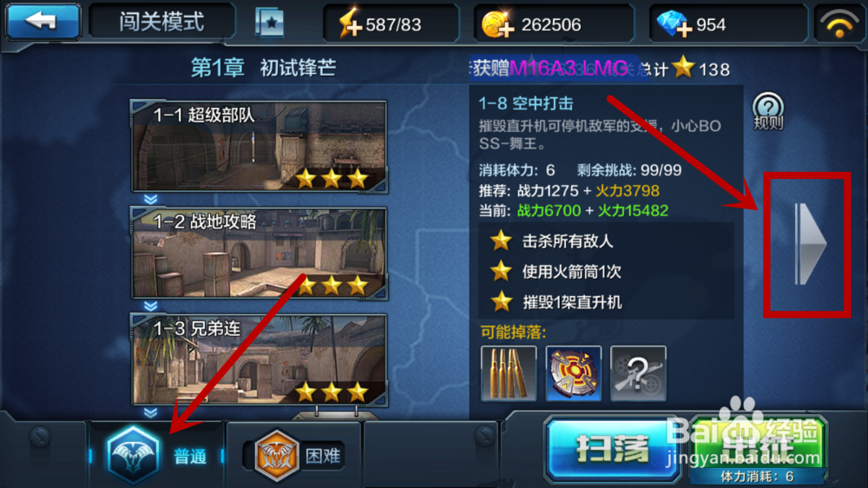Screen dimensions: 868x488
Task: Click chevron below stage 1-2
Action: 150,306
